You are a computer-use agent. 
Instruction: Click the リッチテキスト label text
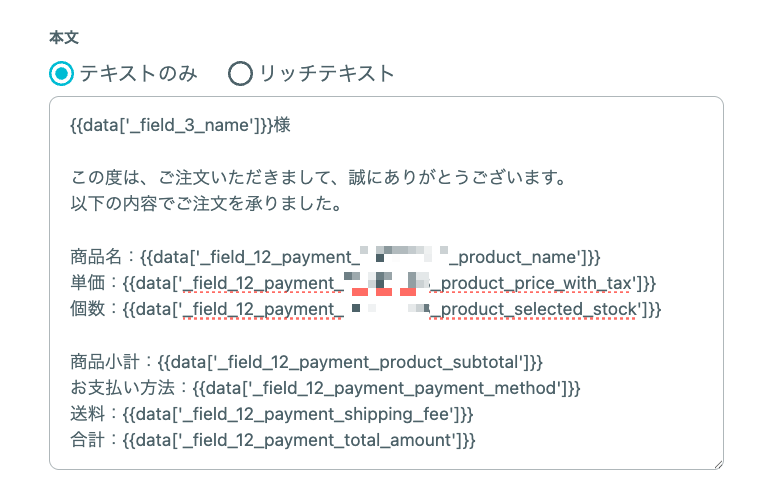pos(327,74)
